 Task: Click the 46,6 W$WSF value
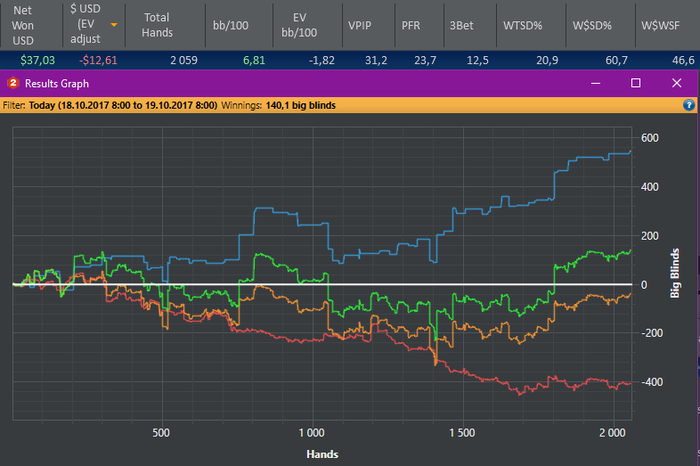[x=683, y=60]
